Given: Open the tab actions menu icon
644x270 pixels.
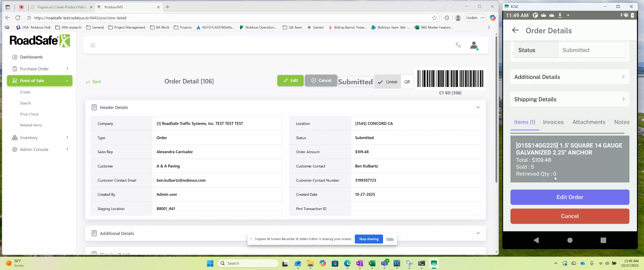Looking at the screenshot, I should pos(8,7).
